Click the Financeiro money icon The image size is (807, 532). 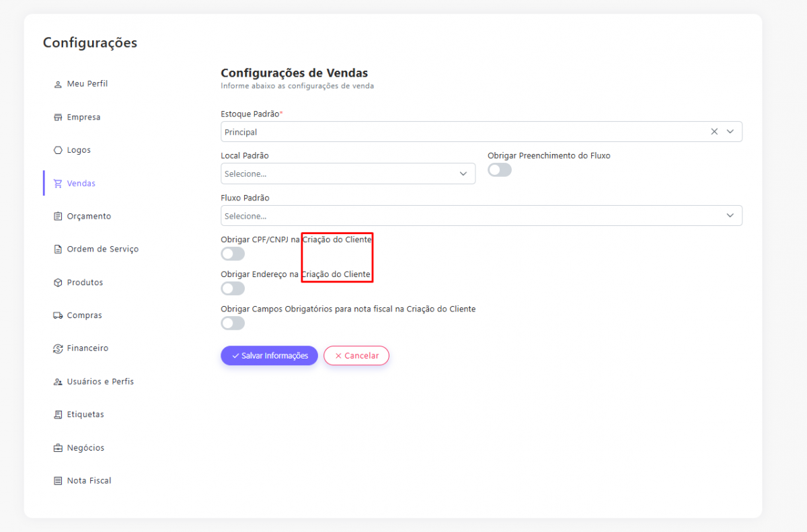(58, 348)
